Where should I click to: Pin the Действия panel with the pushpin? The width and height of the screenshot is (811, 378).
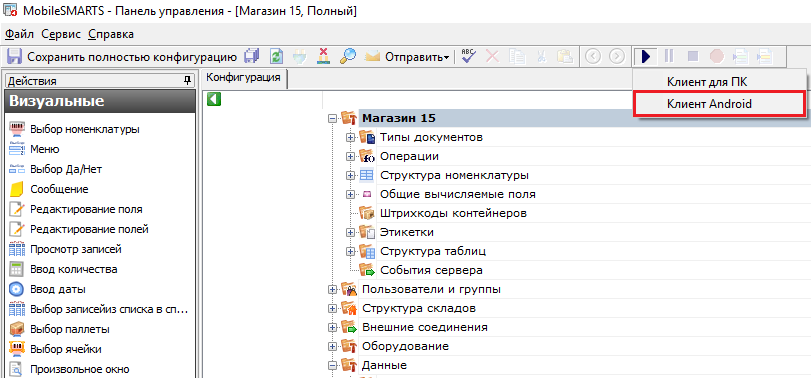coord(187,81)
